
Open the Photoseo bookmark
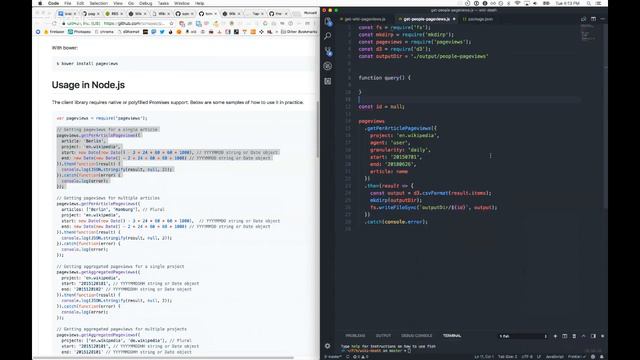pos(80,31)
